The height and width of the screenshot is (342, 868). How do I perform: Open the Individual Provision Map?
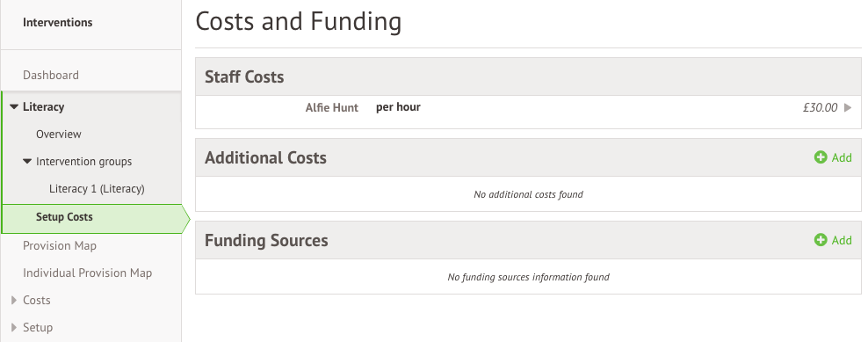click(x=88, y=273)
